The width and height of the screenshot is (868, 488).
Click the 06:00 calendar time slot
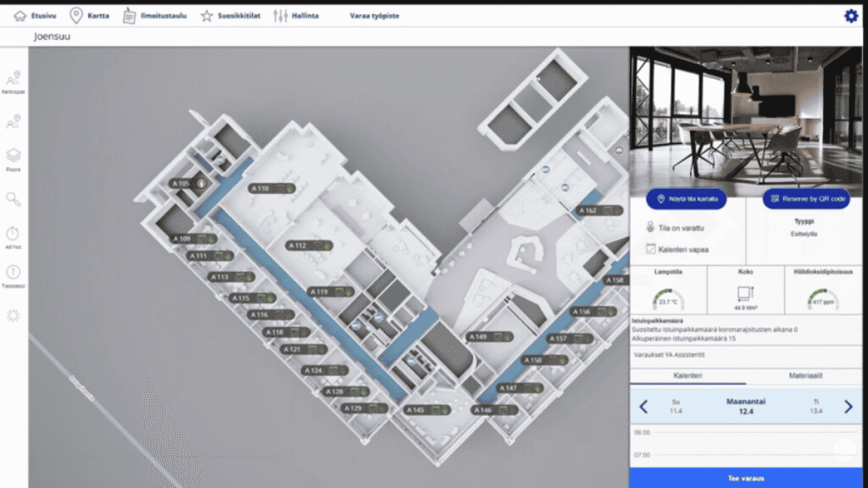[x=746, y=433]
